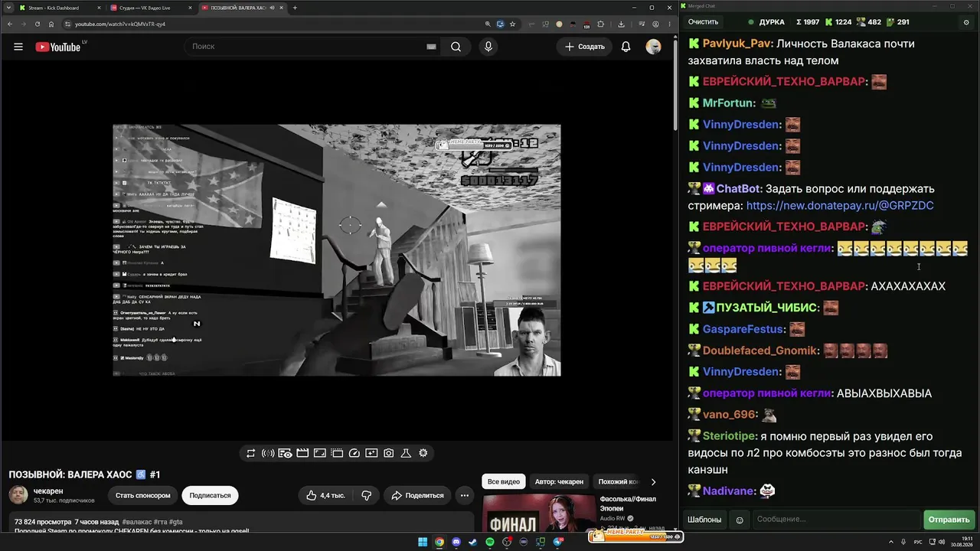Open the YouTube account avatar menu
This screenshot has height=551, width=980.
tap(653, 47)
